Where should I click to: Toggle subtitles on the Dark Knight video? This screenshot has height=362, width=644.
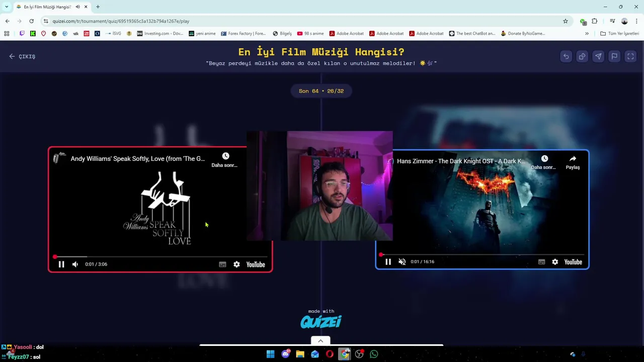[541, 262]
